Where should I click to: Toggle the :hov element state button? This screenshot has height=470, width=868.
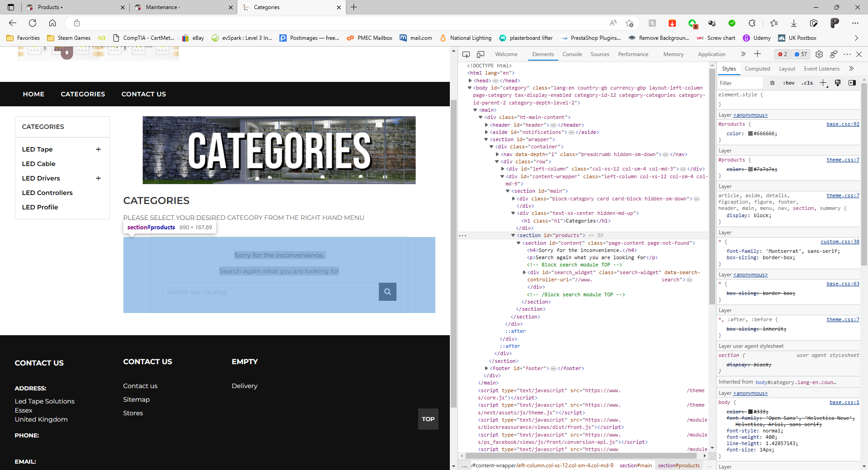(789, 83)
